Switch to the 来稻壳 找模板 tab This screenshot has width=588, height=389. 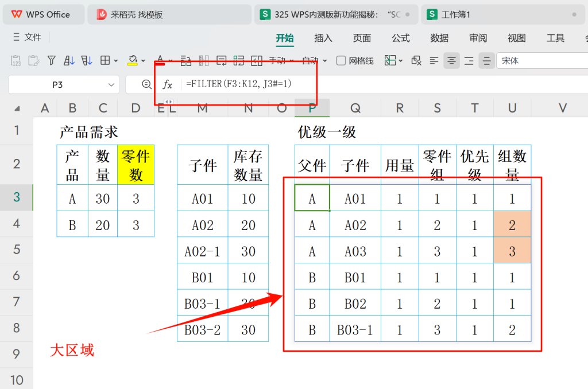(x=169, y=14)
